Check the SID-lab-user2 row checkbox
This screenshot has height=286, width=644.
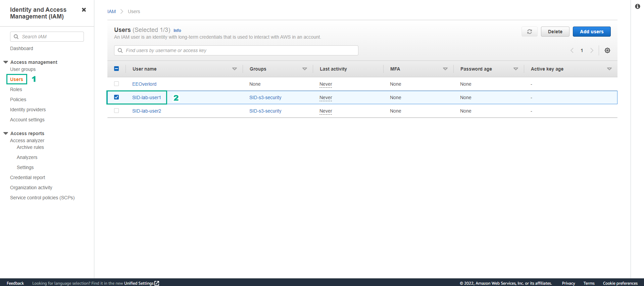[116, 111]
